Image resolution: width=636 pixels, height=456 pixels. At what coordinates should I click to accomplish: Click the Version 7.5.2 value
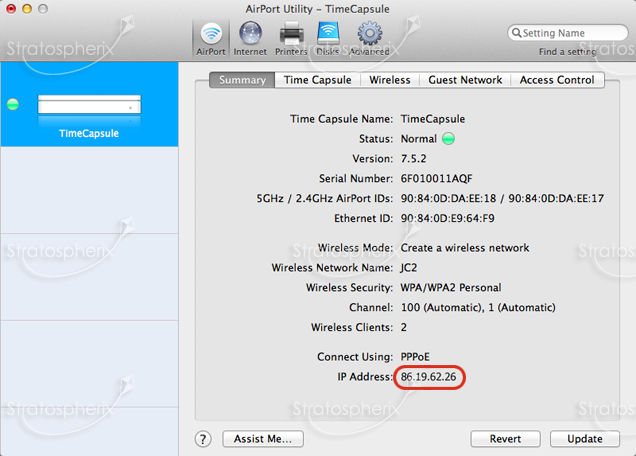[x=413, y=159]
